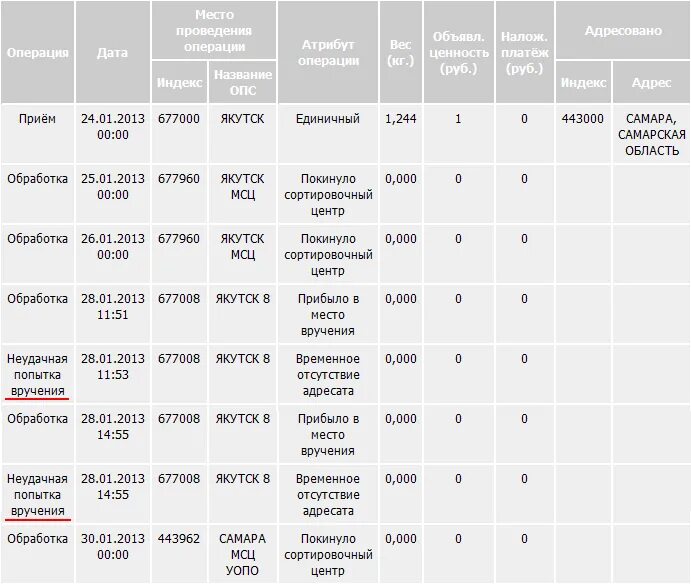Click the САМАРА МСЦ УОПО cell
This screenshot has width=691, height=584.
click(x=242, y=554)
